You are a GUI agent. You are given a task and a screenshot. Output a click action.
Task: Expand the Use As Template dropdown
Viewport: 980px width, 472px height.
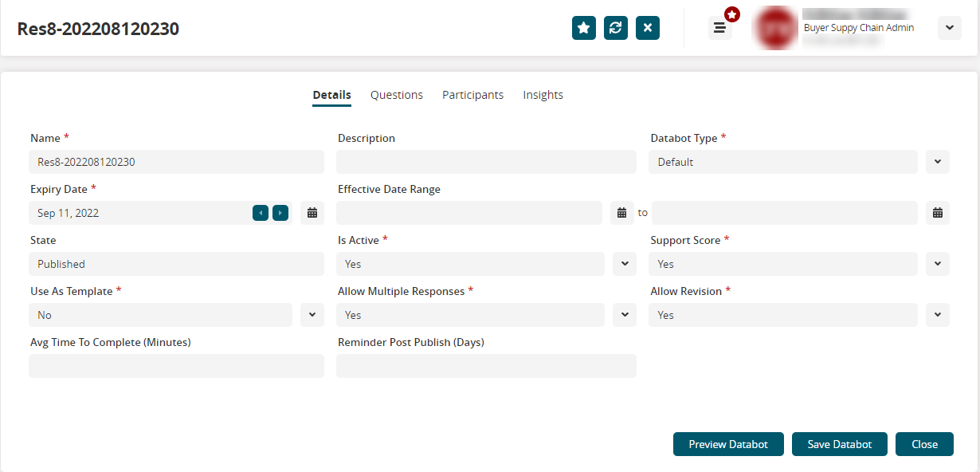coord(312,315)
